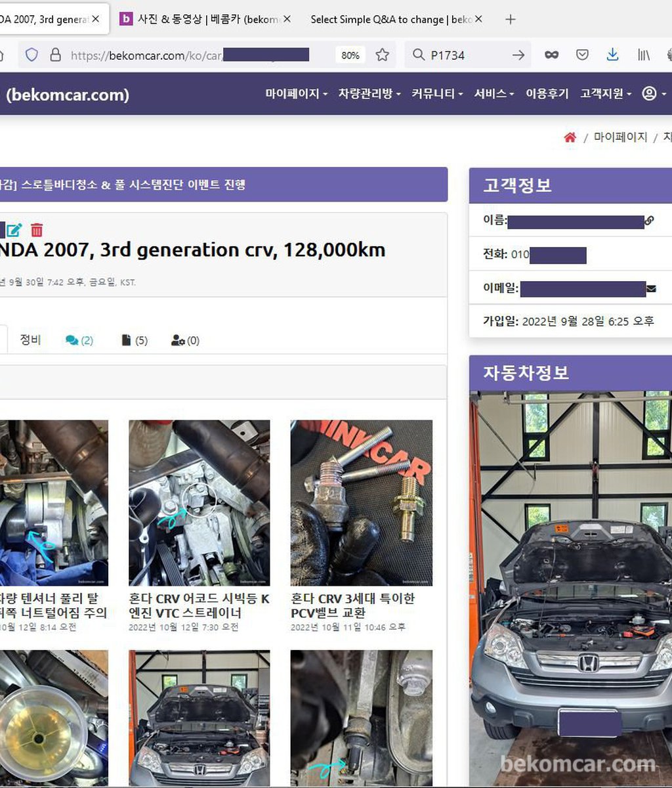Viewport: 672px width, 788px height.
Task: Close the 사진 & 동영상 tab
Action: click(286, 19)
